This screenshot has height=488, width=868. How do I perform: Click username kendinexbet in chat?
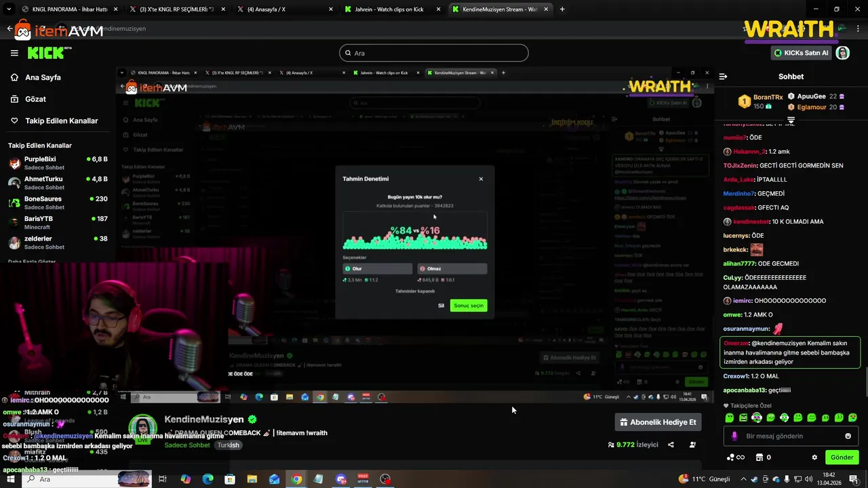pos(749,222)
